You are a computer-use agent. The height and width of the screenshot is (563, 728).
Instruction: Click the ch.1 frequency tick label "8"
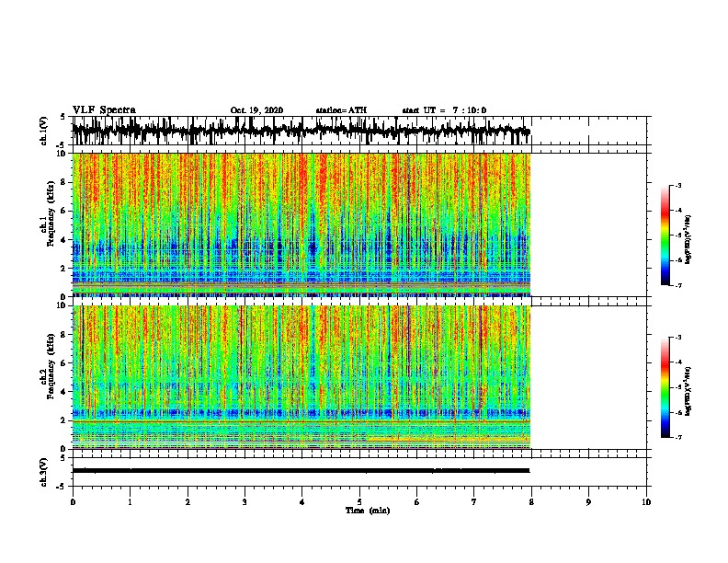coord(63,182)
